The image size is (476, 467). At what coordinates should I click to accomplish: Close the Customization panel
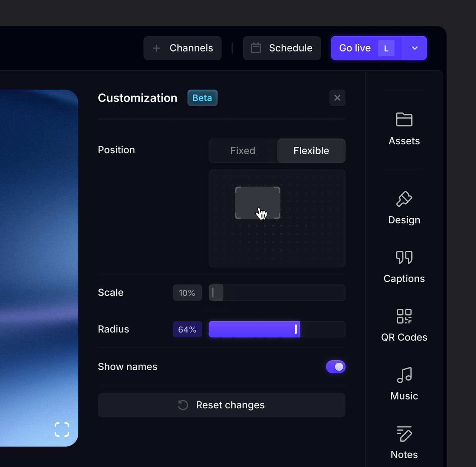pos(337,98)
